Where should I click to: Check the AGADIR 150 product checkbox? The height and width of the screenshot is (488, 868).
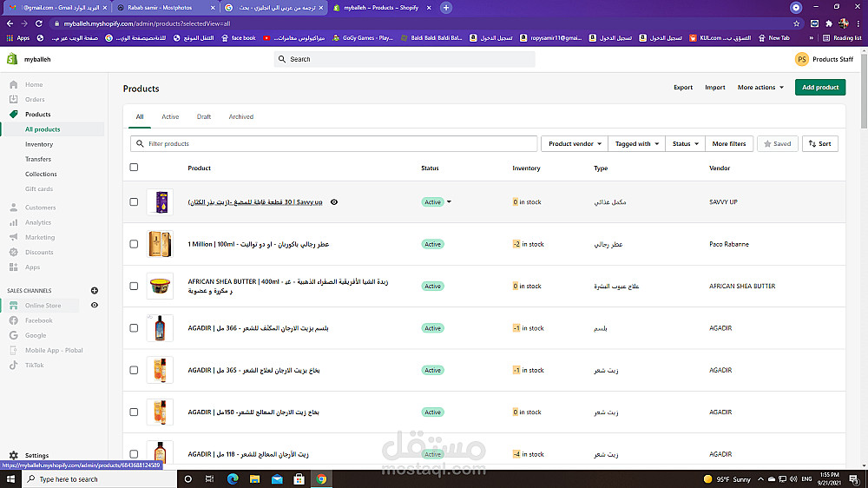pyautogui.click(x=134, y=412)
